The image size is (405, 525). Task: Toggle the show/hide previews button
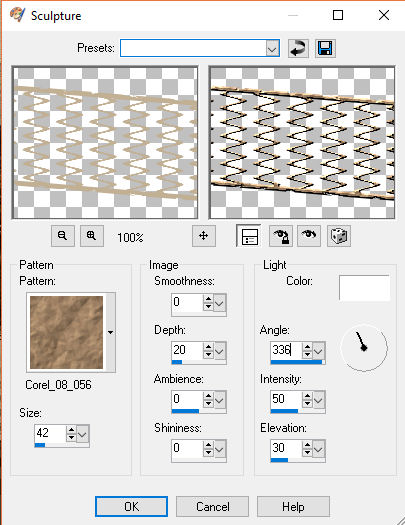click(249, 236)
